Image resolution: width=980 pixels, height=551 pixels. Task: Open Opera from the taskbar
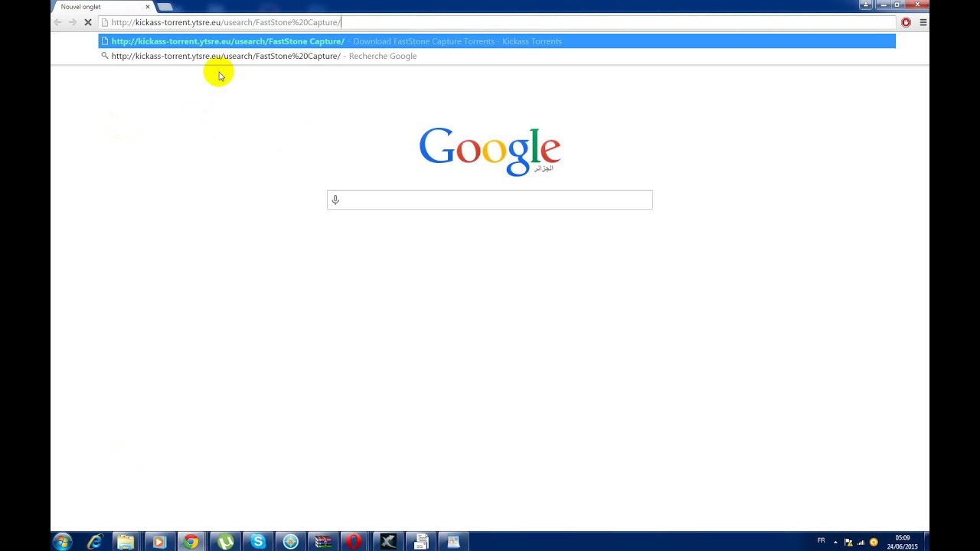(354, 542)
